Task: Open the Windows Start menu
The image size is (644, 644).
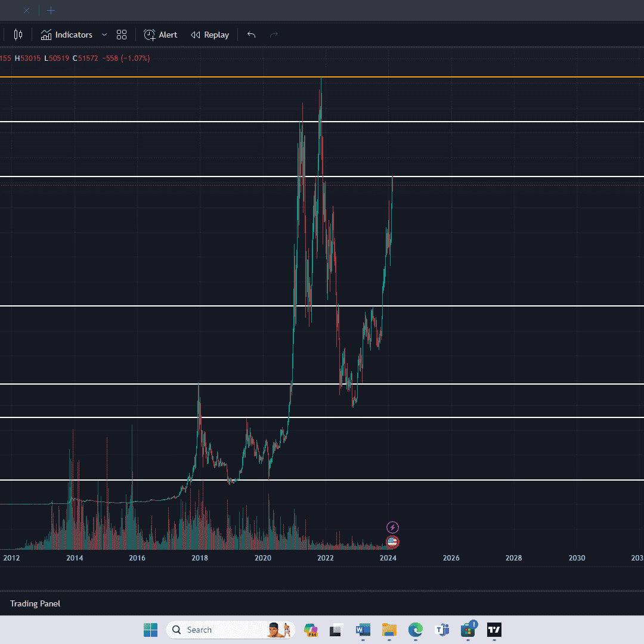Action: [150, 630]
